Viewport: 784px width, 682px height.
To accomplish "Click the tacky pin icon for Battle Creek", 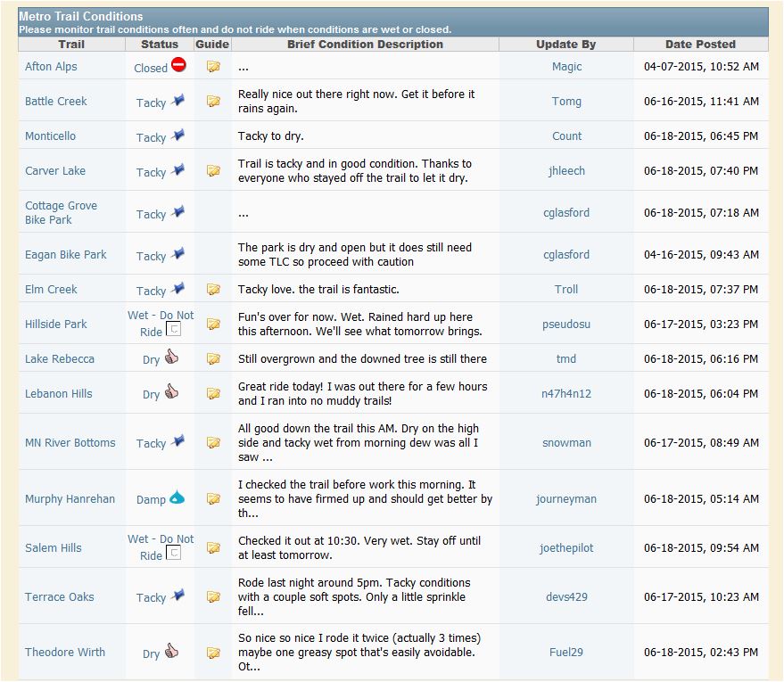I will (178, 101).
